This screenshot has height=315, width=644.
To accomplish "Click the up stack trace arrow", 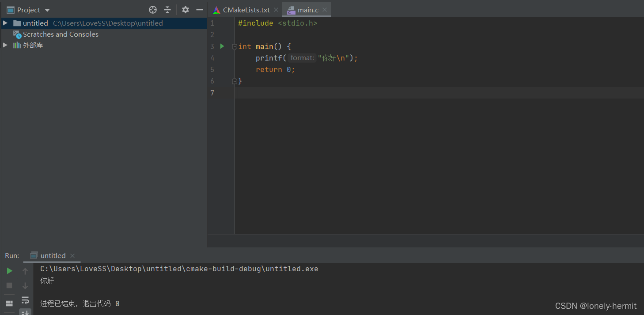I will [25, 271].
